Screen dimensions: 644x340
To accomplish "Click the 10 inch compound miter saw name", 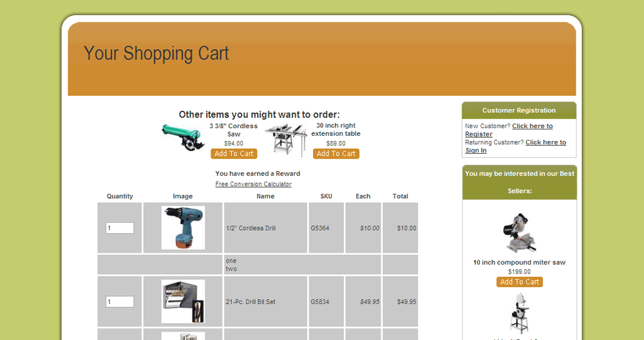I will click(x=519, y=263).
